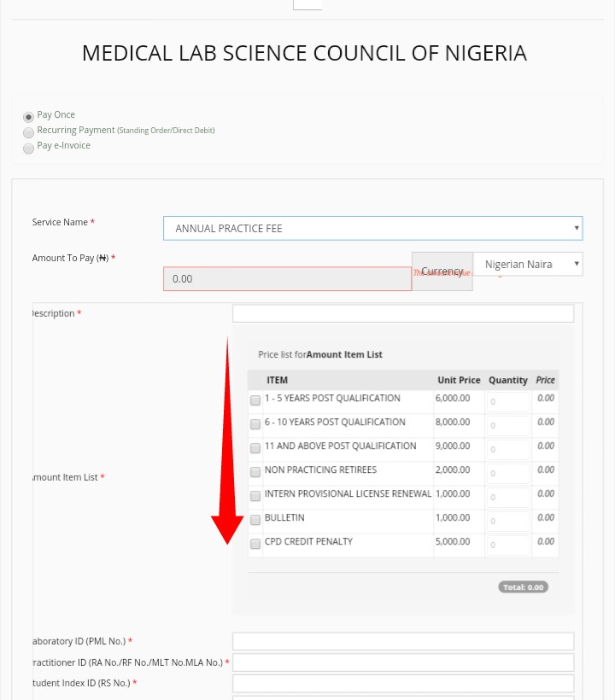This screenshot has height=700, width=615.
Task: Check 11 And Above Post Qualification item
Action: click(x=255, y=448)
